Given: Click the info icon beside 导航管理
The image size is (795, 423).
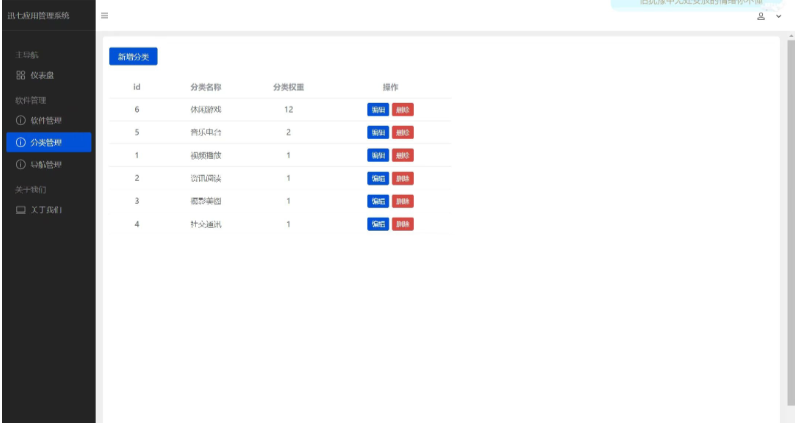Looking at the screenshot, I should coord(21,164).
